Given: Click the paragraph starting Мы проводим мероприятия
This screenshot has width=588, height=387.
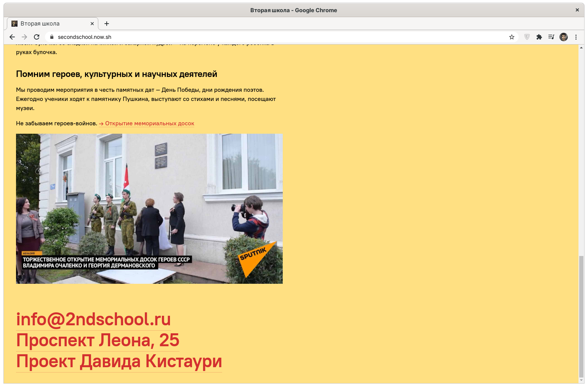Looking at the screenshot, I should [146, 99].
